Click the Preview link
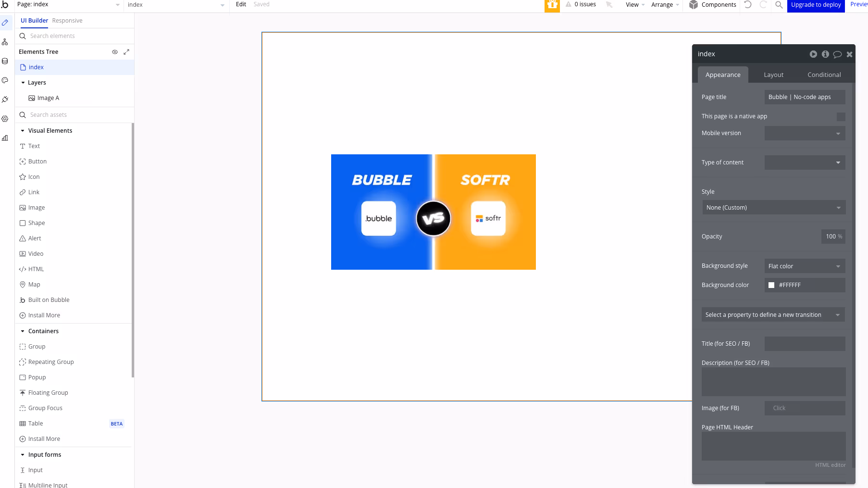The image size is (868, 488). 859,4
